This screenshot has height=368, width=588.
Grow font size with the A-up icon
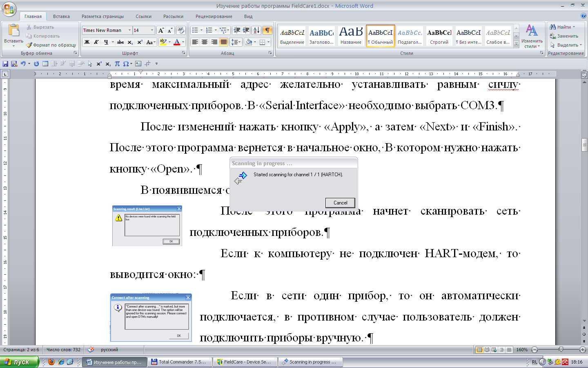click(161, 30)
